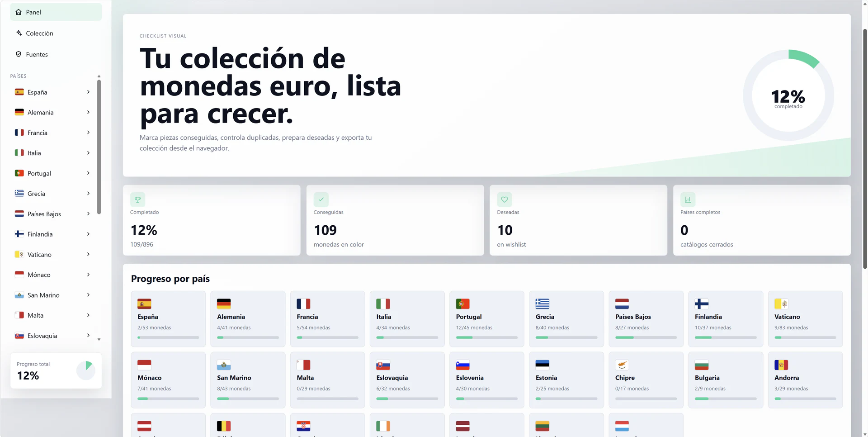Click the countries list scroll-up arrow
This screenshot has height=437, width=868.
point(99,76)
